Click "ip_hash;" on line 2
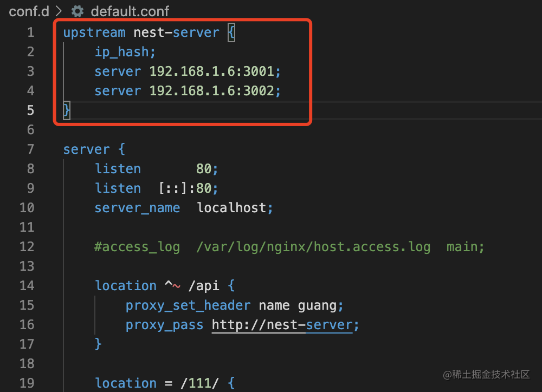 point(125,52)
